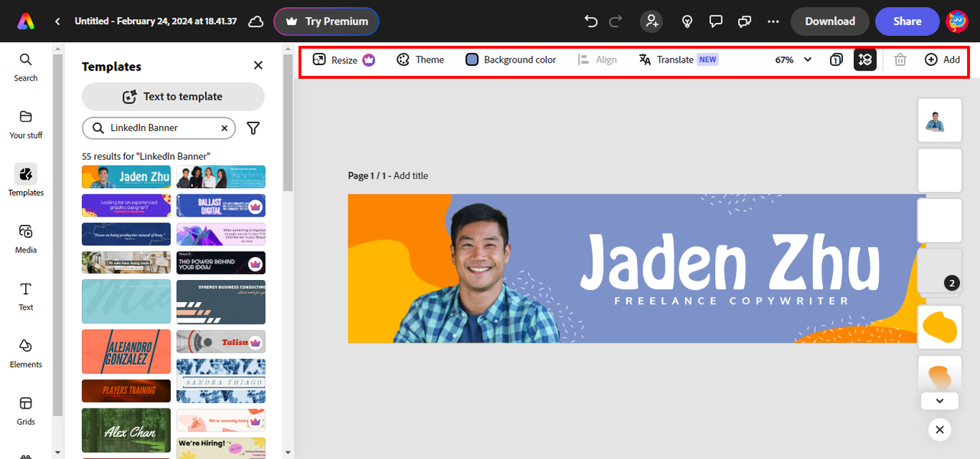Open the Media tab in sidebar
980x459 pixels.
[26, 238]
